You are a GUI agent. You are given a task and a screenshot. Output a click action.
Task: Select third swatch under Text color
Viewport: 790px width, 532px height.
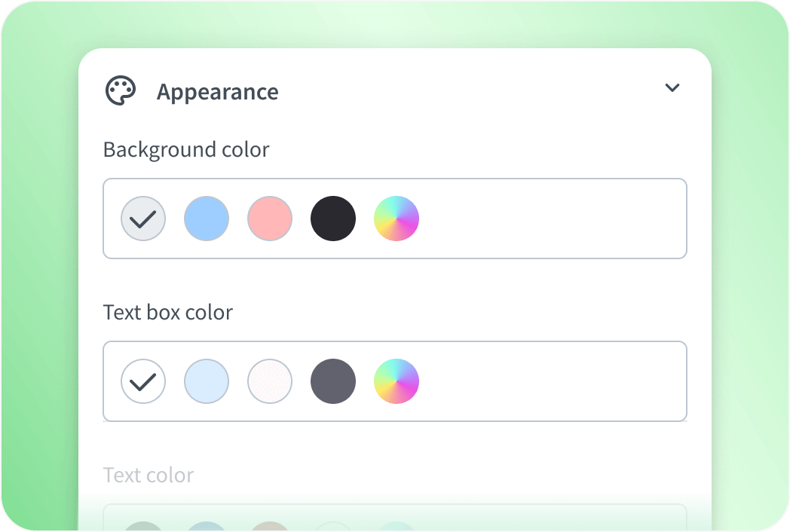click(270, 526)
